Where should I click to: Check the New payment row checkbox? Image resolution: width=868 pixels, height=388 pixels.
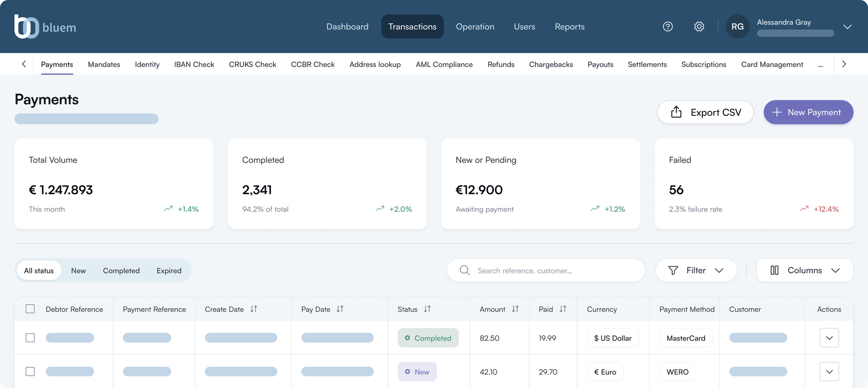click(30, 371)
